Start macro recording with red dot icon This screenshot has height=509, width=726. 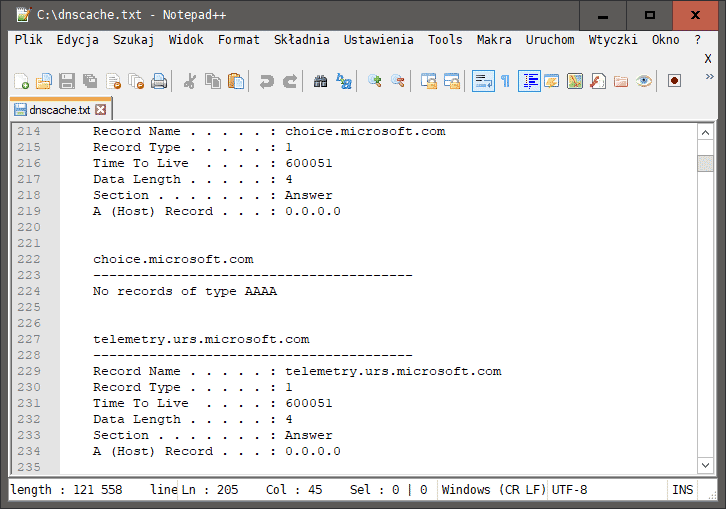[675, 81]
